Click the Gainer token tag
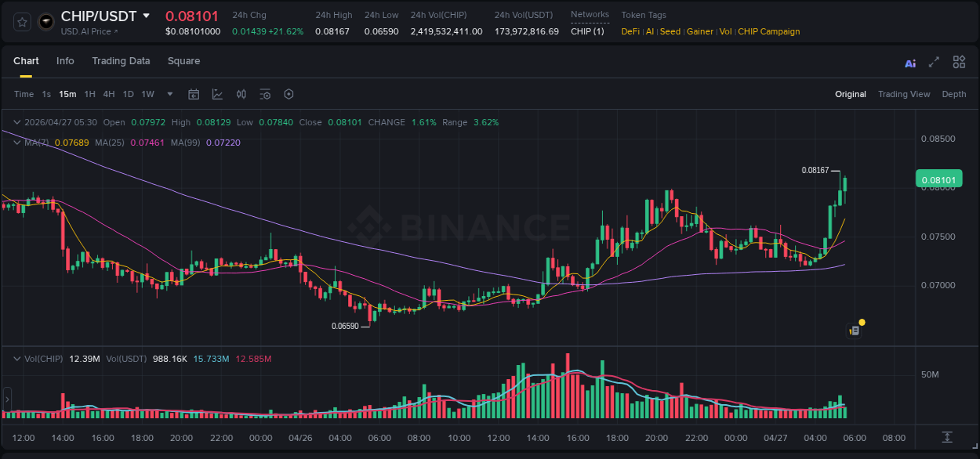Screen dimensions: 980x459 coord(700,31)
